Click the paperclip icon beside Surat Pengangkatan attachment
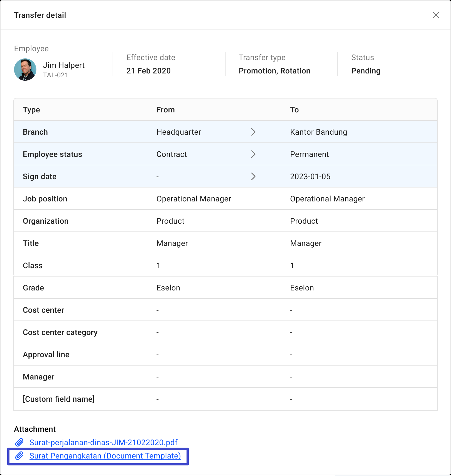 [x=20, y=456]
